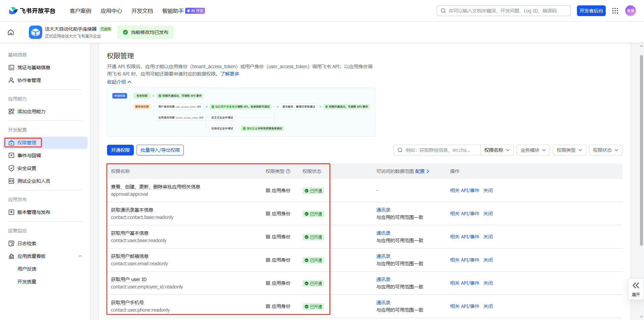Viewport: 644px width, 320px height.
Task: Collapse the 应用质量看板 sidebar group
Action: tap(80, 256)
